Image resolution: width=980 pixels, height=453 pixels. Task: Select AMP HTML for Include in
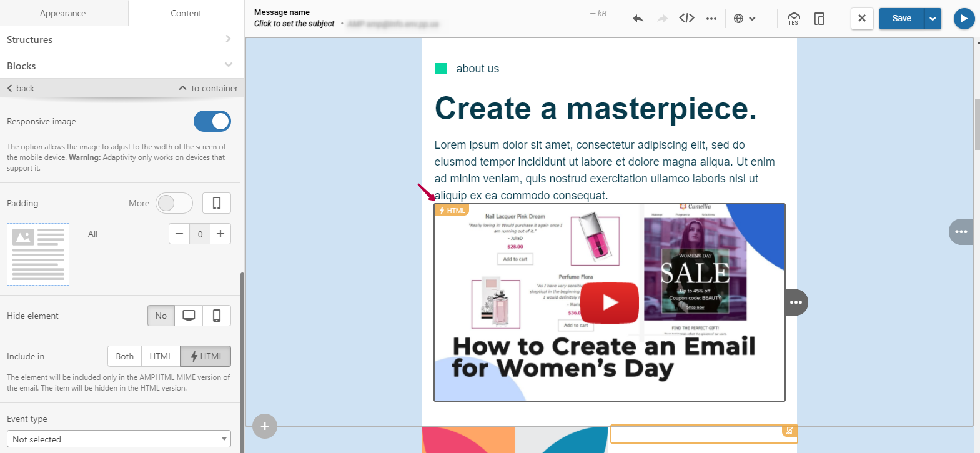pos(206,356)
